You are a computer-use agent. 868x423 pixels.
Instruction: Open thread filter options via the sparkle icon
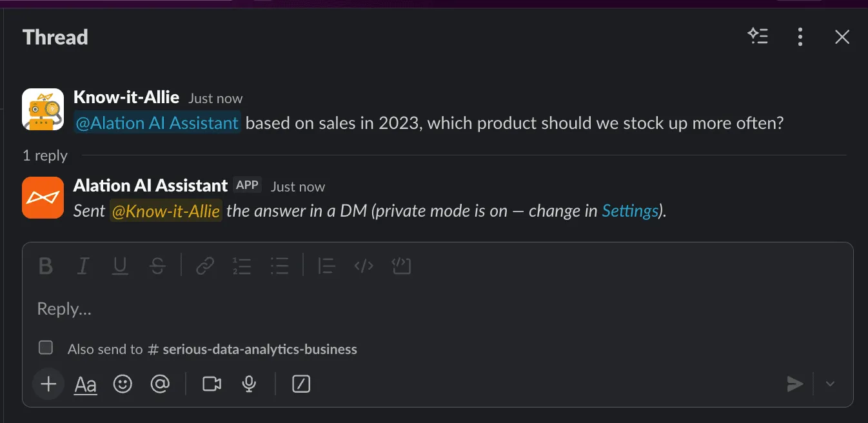click(758, 36)
